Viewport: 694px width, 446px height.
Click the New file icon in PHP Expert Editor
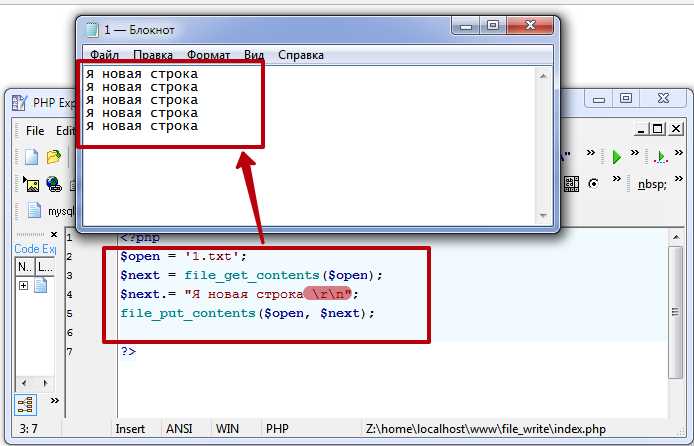31,157
